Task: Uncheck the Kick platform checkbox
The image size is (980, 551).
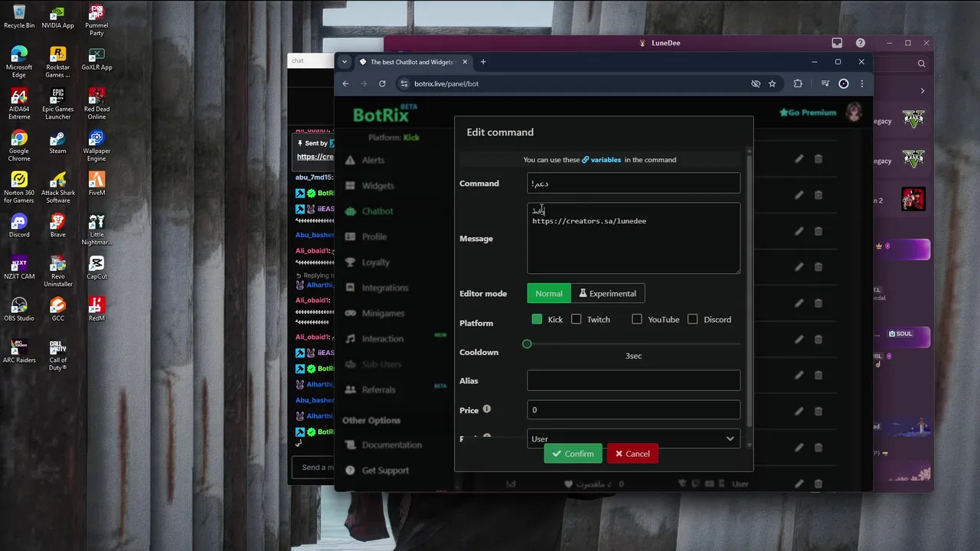Action: [x=537, y=319]
